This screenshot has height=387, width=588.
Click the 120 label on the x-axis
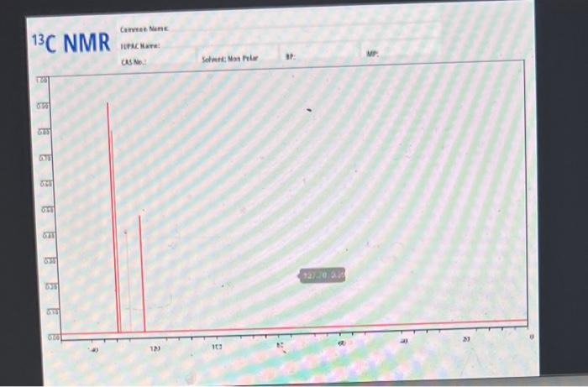coord(155,348)
